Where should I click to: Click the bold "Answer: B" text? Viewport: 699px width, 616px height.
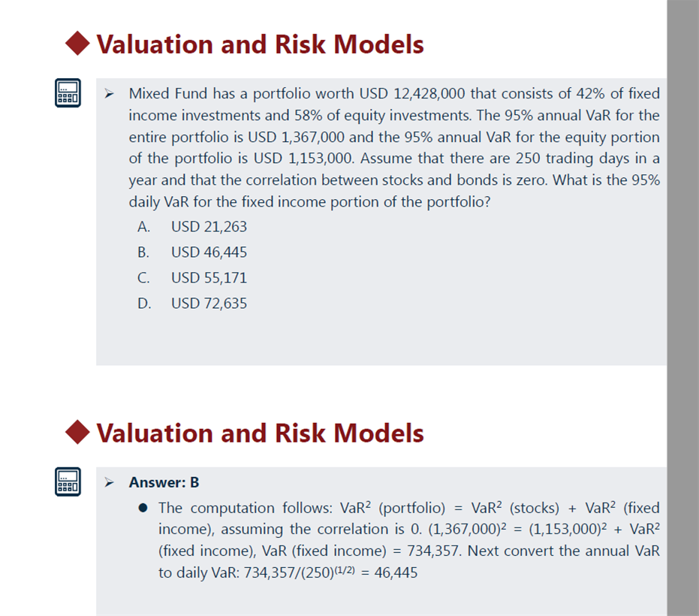[164, 482]
